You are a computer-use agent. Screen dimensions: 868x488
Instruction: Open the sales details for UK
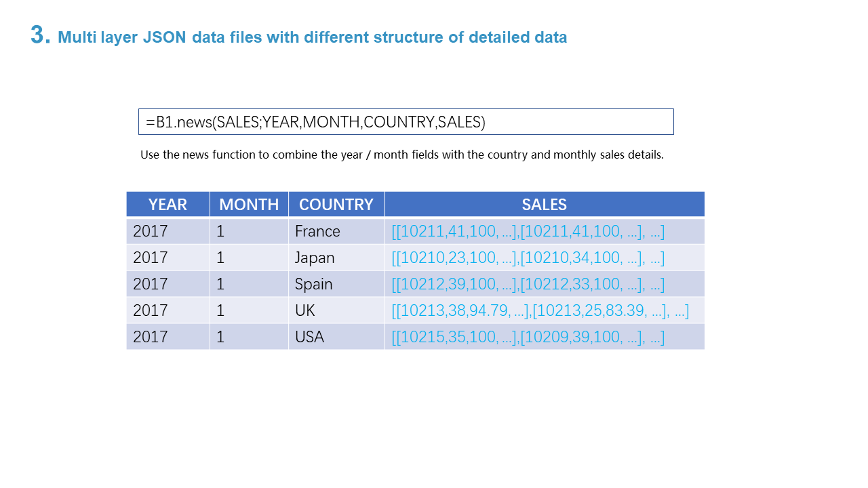click(x=540, y=310)
